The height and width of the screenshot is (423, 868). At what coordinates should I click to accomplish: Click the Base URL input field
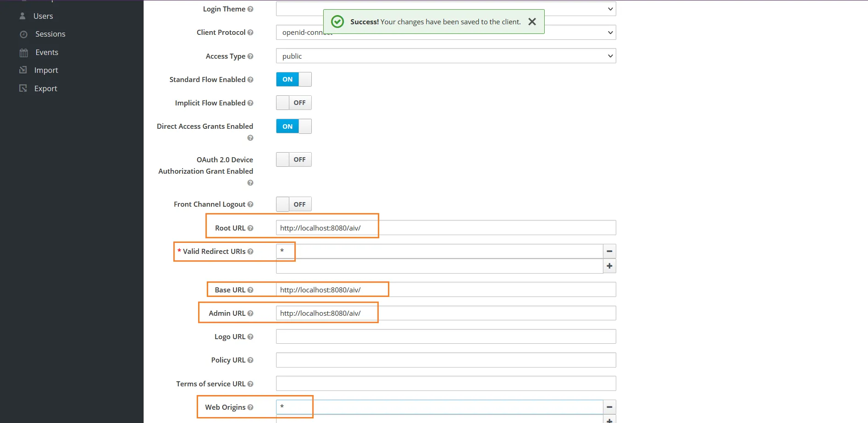click(x=446, y=290)
